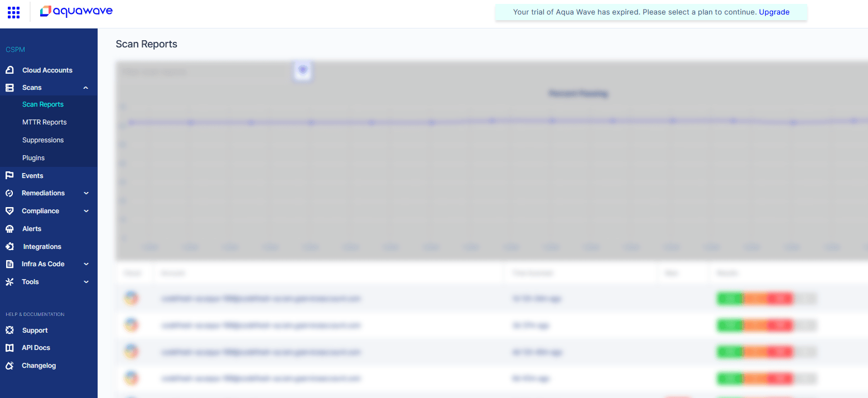Open the app launcher grid icon
Viewport: 868px width, 398px height.
pyautogui.click(x=14, y=12)
